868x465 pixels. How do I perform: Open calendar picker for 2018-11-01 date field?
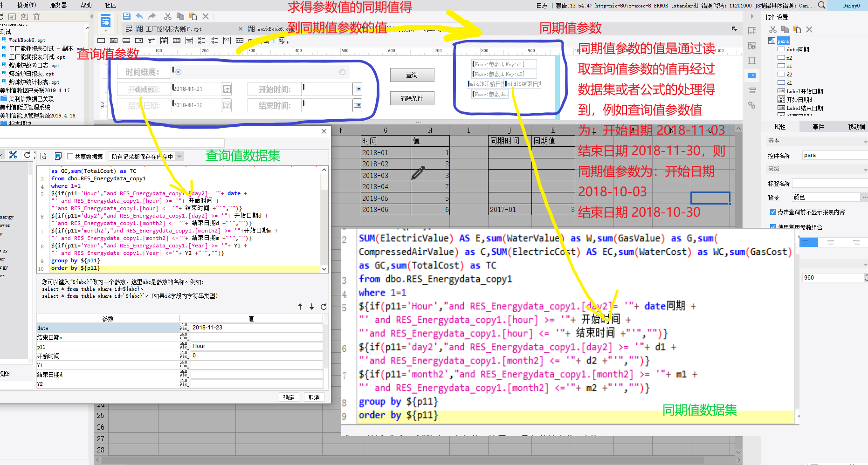coord(227,89)
